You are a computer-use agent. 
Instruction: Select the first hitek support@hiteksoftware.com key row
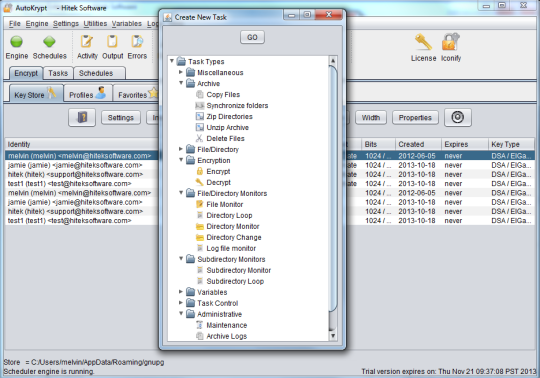(x=82, y=174)
